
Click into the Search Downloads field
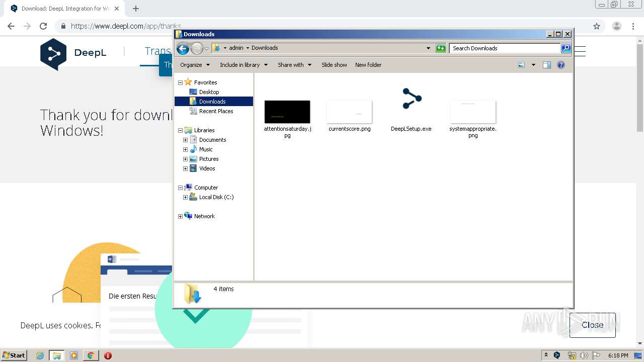coord(505,48)
